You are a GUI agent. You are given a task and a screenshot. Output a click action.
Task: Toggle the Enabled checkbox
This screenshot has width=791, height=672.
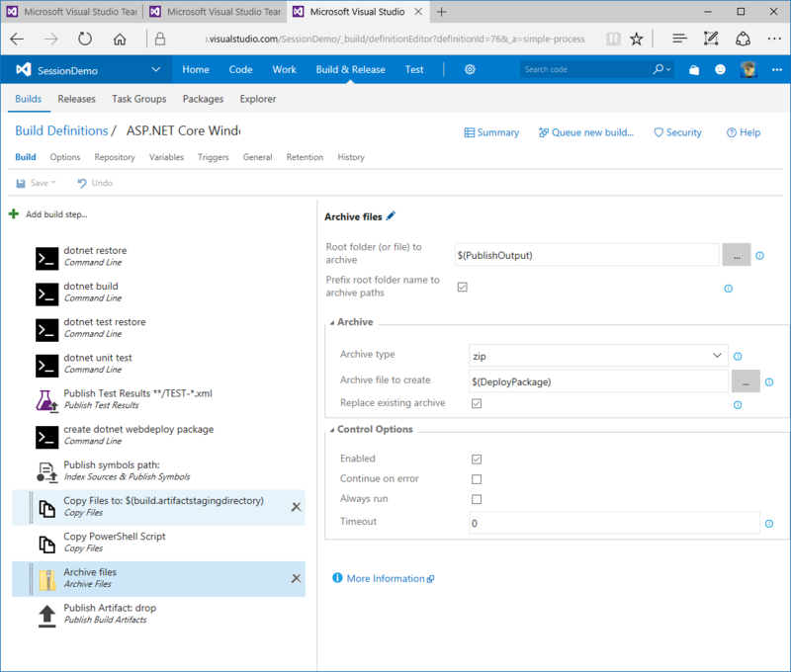[477, 460]
